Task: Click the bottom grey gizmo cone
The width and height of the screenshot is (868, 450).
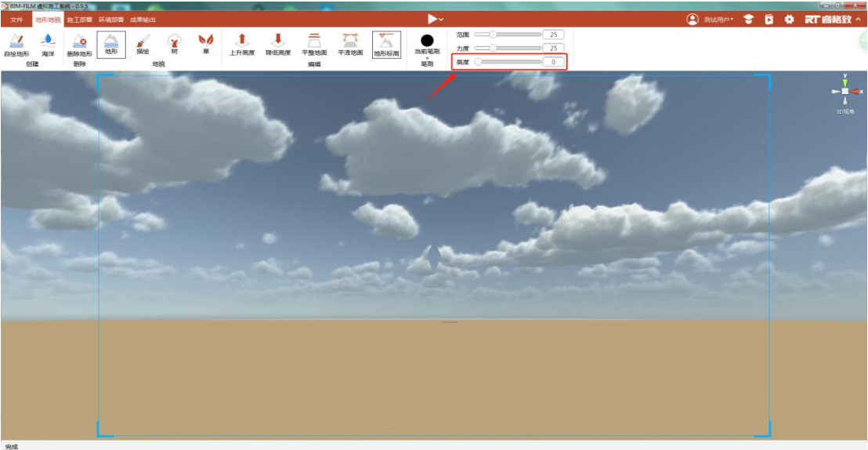Action: [x=844, y=100]
